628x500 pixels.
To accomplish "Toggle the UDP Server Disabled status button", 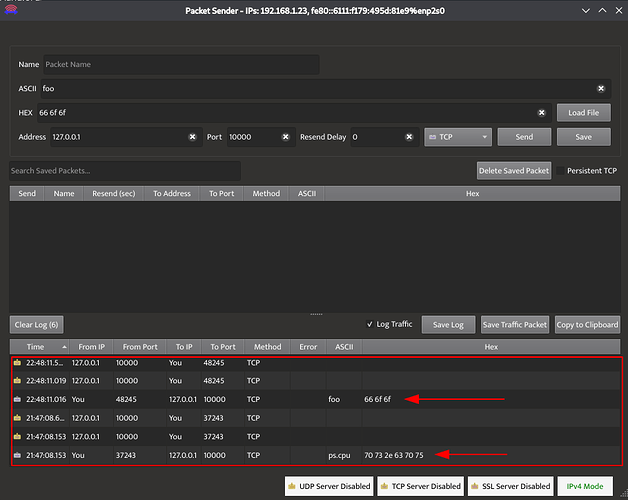I will pos(328,486).
